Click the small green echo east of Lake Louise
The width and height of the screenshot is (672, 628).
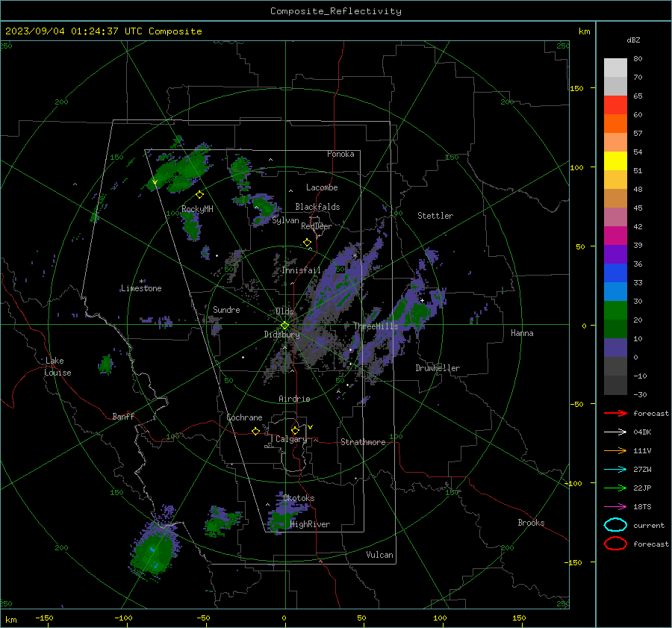[x=105, y=364]
